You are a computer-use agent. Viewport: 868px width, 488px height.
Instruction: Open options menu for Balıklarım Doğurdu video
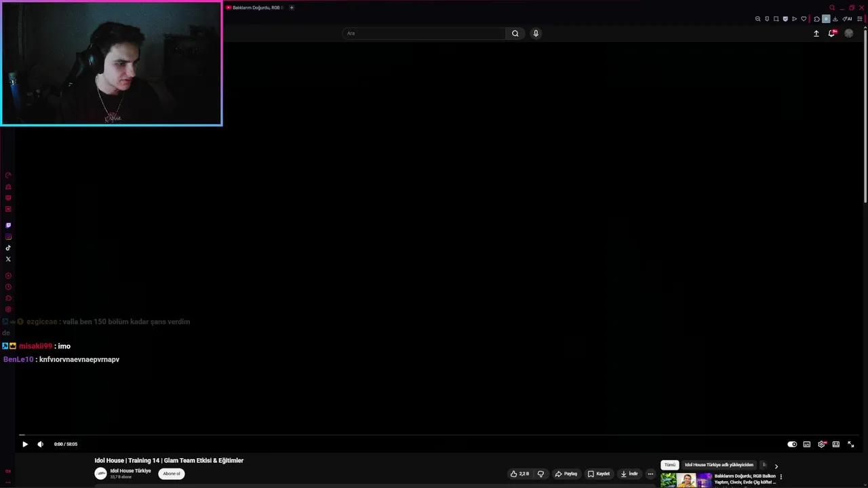coord(781,476)
